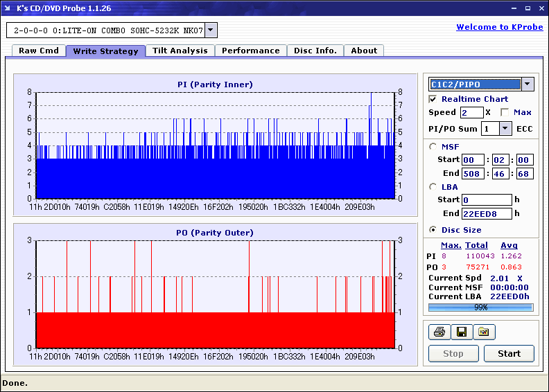Image resolution: width=549 pixels, height=392 pixels.
Task: Expand the C1C2/PIPO test type dropdown
Action: pos(528,84)
